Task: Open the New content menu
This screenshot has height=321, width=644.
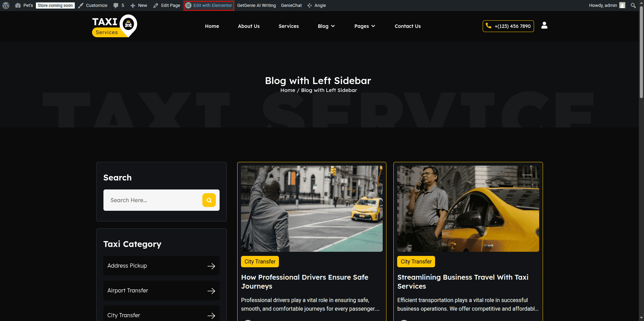Action: 139,6
